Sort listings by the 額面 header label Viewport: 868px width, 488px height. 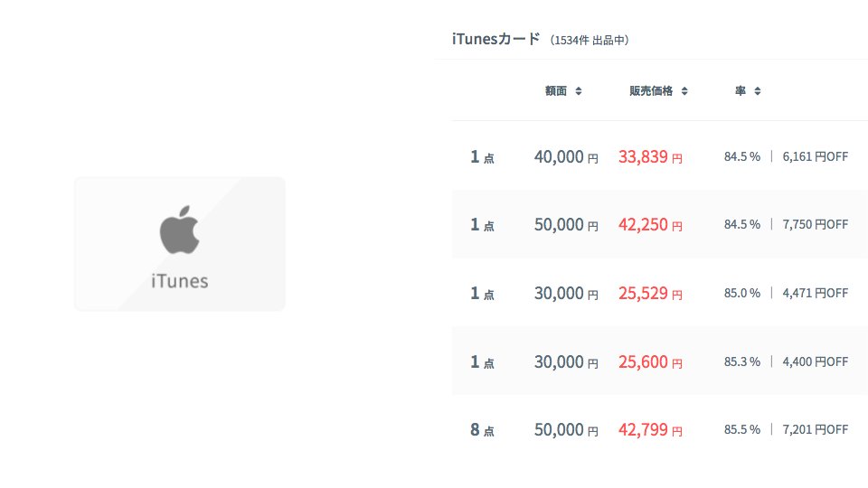[x=556, y=91]
